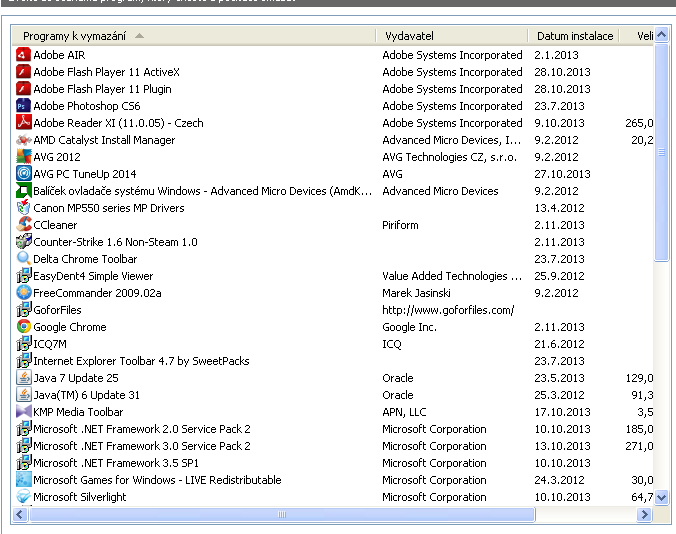676x534 pixels.
Task: Click the Adobe Flash Player 11 Plugin icon
Action: coord(23,89)
